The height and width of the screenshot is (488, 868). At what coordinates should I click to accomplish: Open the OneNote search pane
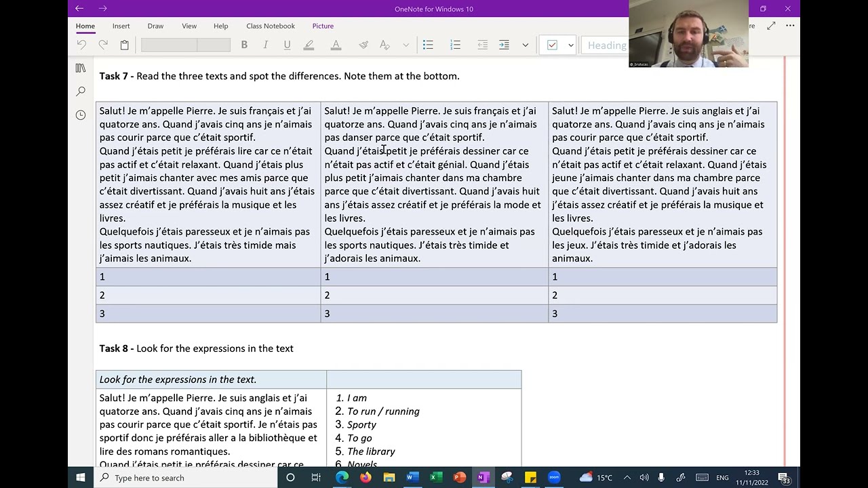81,91
